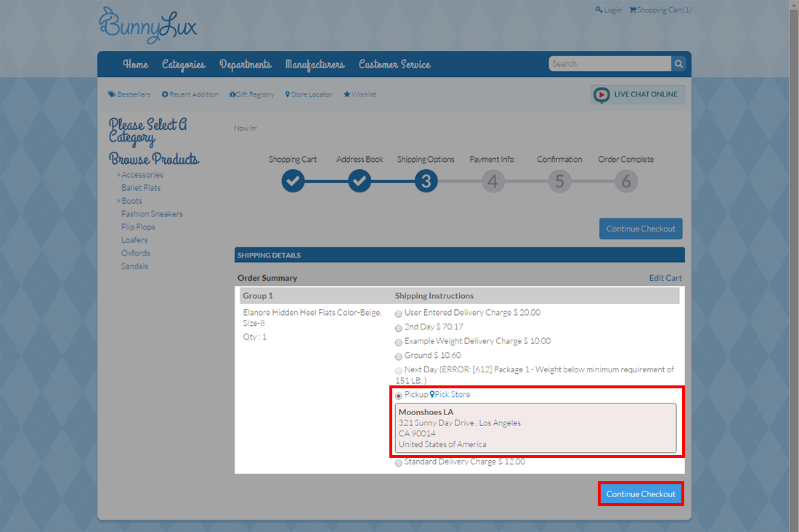Viewport: 799px width, 532px height.
Task: Click the Recent Addition plus icon
Action: tap(165, 94)
